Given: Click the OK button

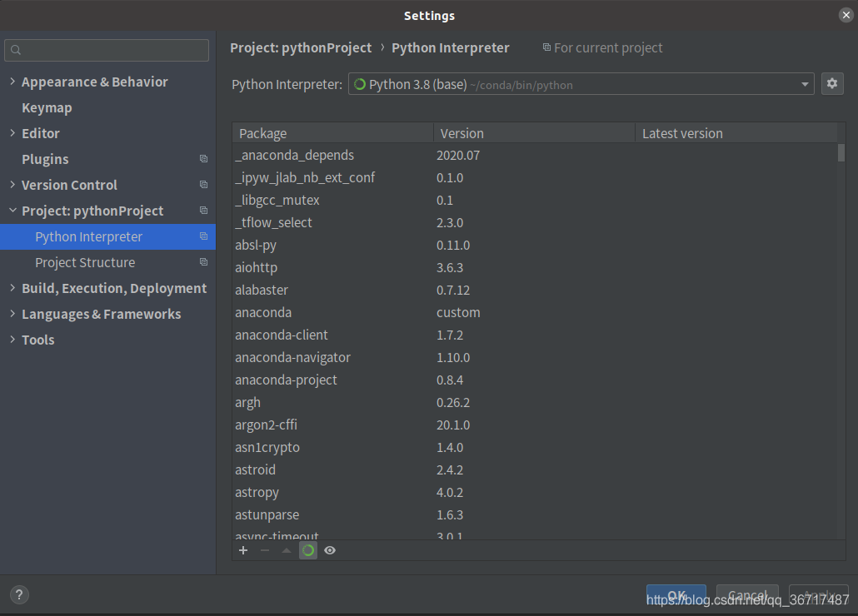Looking at the screenshot, I should pos(676,595).
